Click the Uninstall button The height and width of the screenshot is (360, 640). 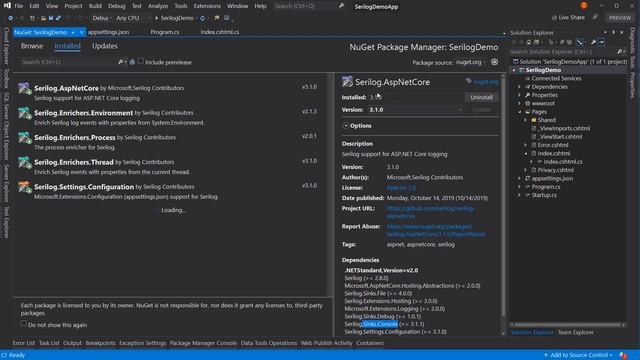tap(481, 97)
